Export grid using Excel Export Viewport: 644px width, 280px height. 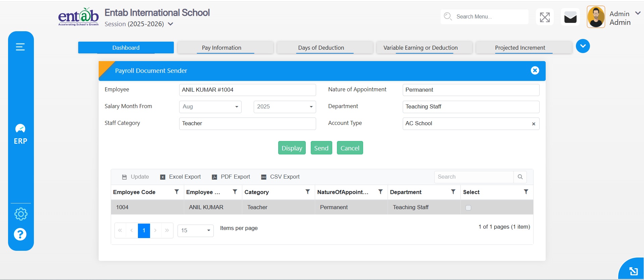pos(181,177)
